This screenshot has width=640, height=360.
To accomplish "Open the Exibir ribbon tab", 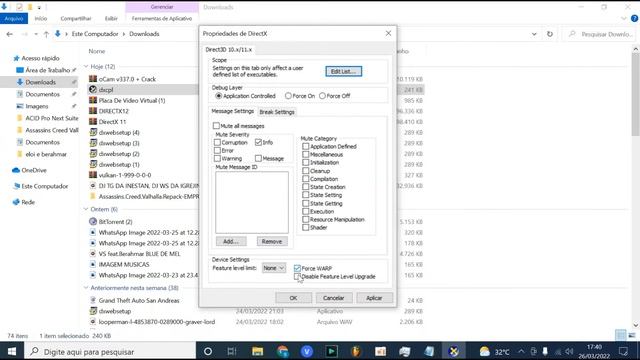I will click(111, 18).
